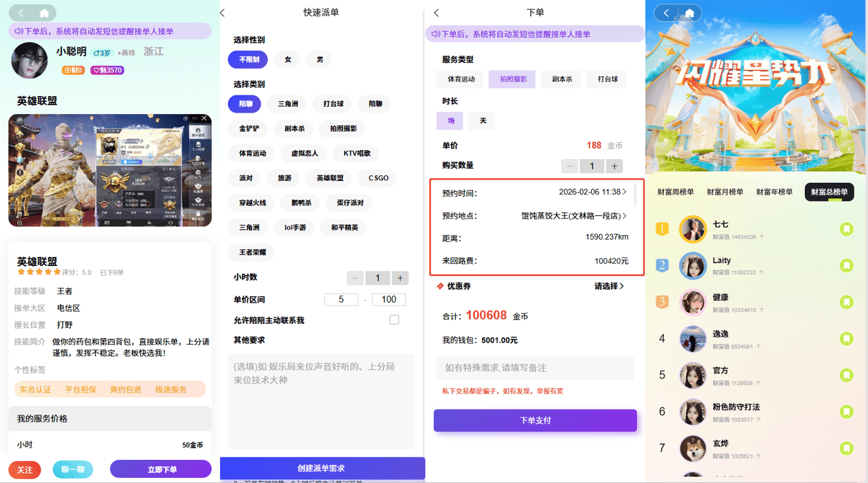This screenshot has height=483, width=868.
Task: Select 女 under 选择性别
Action: (x=288, y=60)
